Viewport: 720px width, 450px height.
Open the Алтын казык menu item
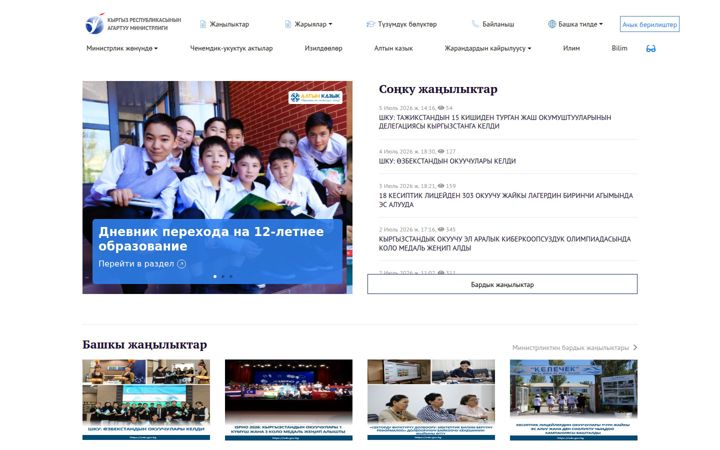[394, 48]
